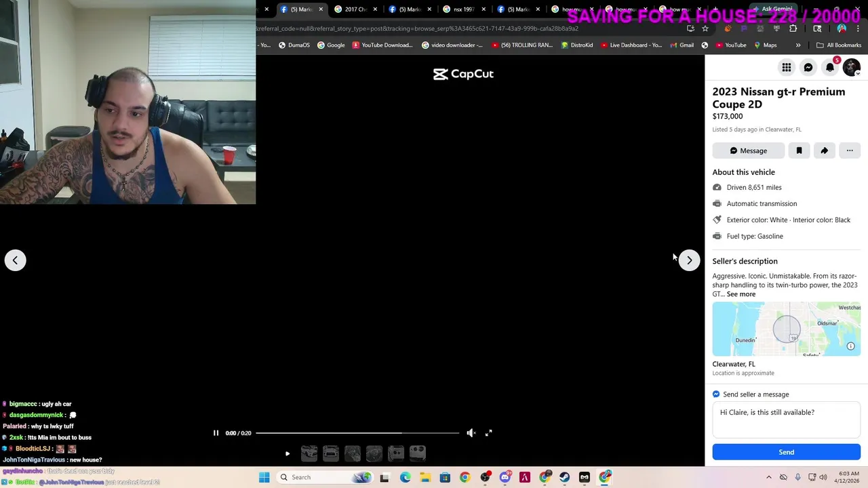Seek on the video progress bar
Image resolution: width=868 pixels, height=488 pixels.
tap(357, 433)
